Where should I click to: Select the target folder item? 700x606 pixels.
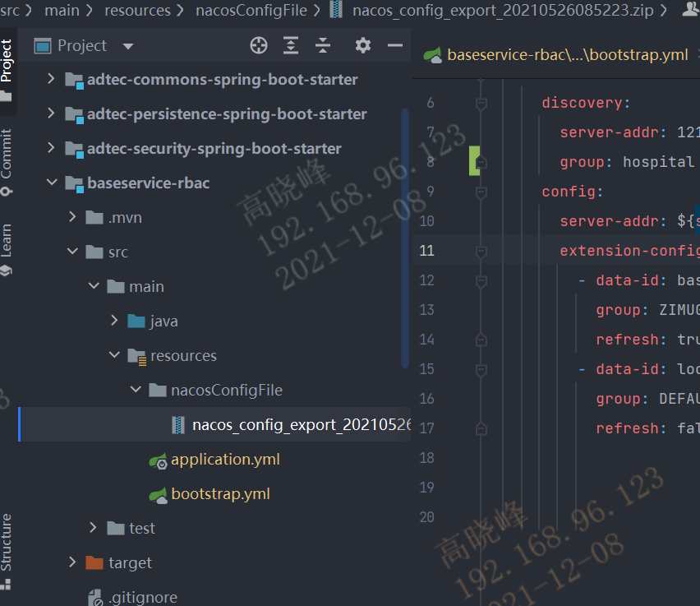(130, 563)
